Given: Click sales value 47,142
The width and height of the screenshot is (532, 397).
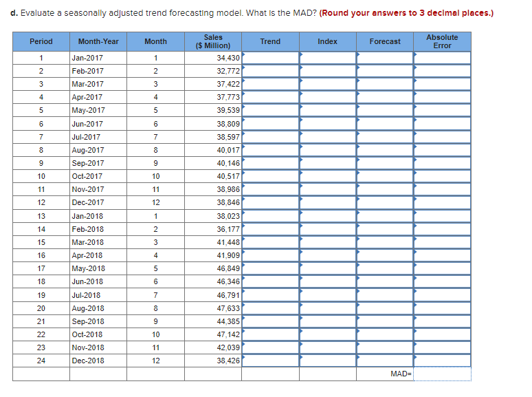Looking at the screenshot, I should coord(228,334).
